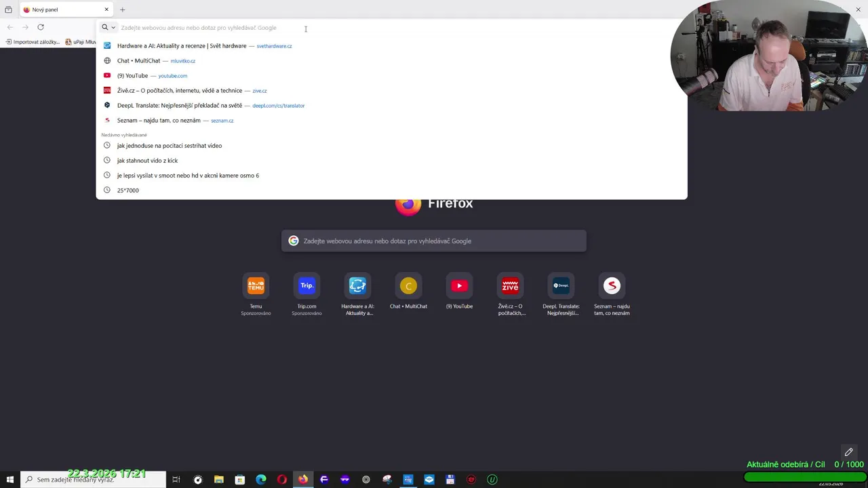
Task: Open the uPaji Mluv bookmark
Action: pos(81,42)
